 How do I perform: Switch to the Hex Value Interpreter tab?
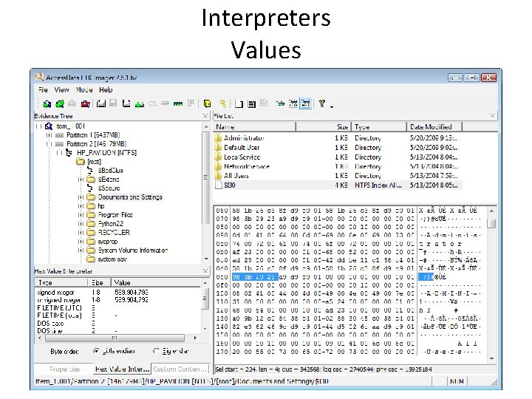(x=122, y=369)
